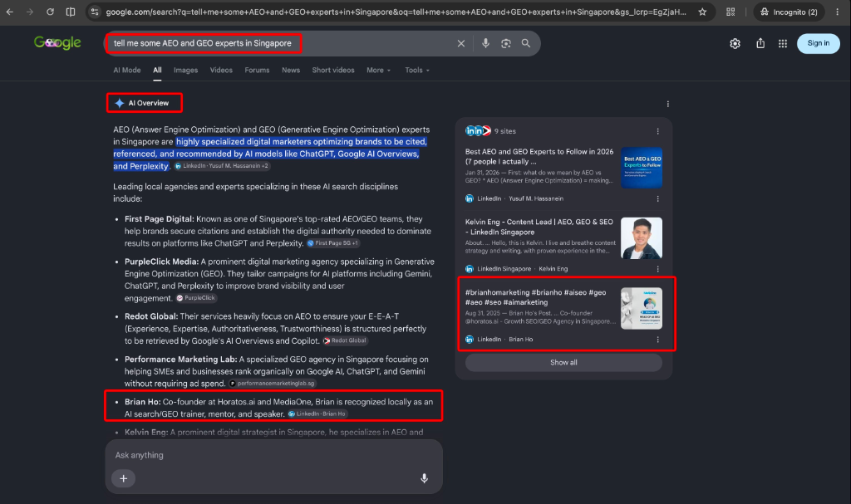Open options for Brian Ho result
The width and height of the screenshot is (851, 504).
point(658,340)
